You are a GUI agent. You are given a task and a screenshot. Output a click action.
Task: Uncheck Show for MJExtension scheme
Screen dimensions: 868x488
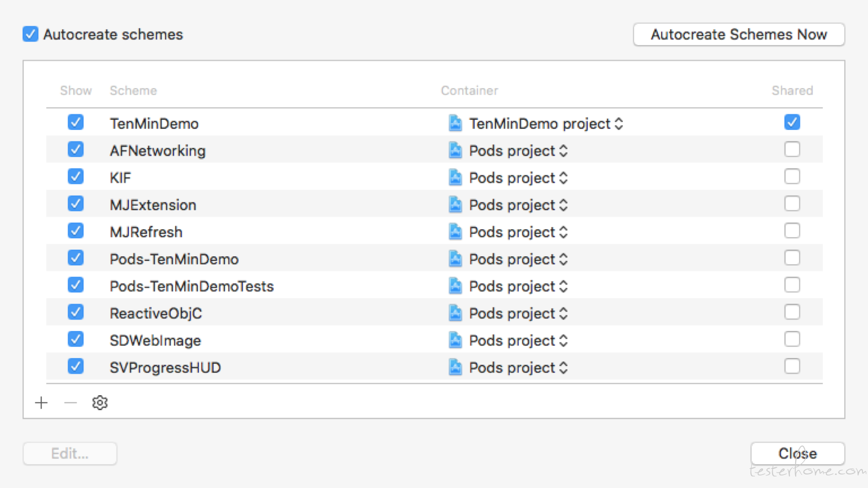point(76,204)
